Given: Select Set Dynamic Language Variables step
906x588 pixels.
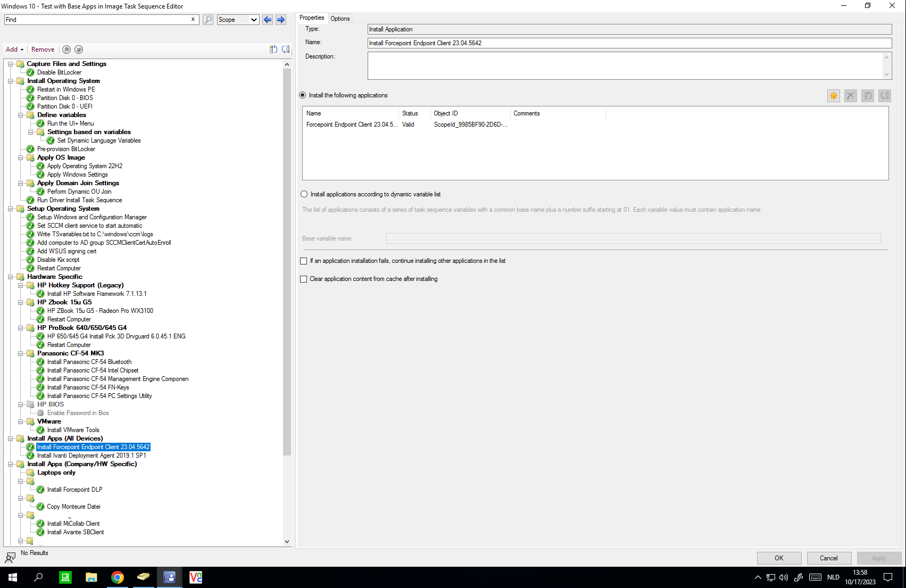Looking at the screenshot, I should [99, 140].
